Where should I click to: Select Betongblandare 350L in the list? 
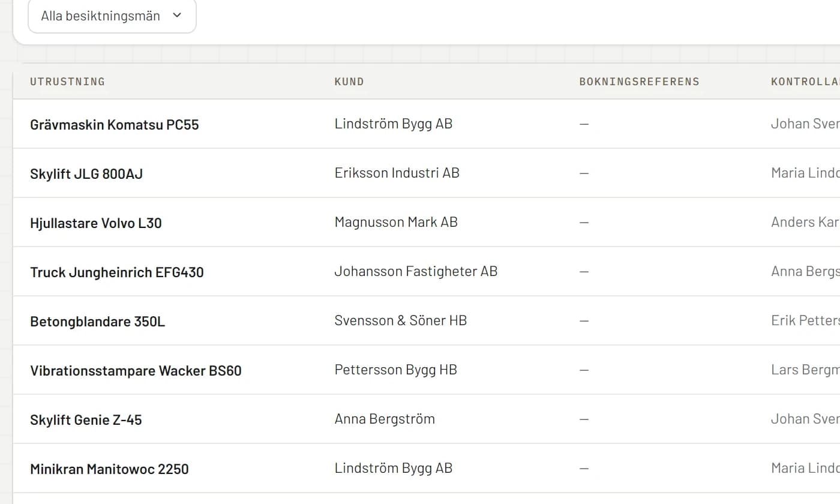pos(98,321)
